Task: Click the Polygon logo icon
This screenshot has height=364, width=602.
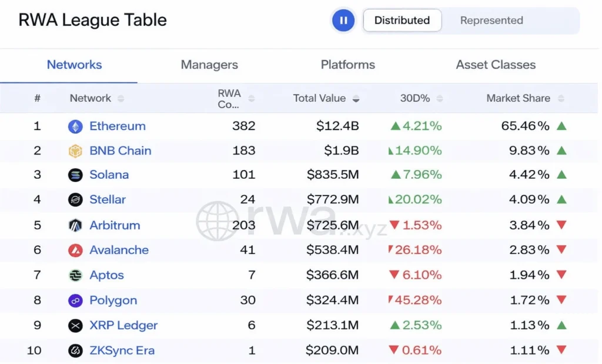Action: tap(75, 300)
